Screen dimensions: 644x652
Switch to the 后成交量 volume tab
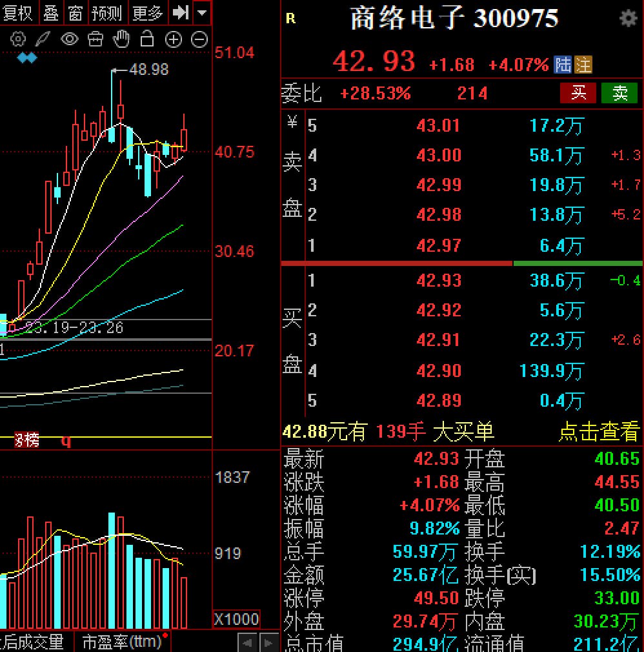pyautogui.click(x=34, y=642)
